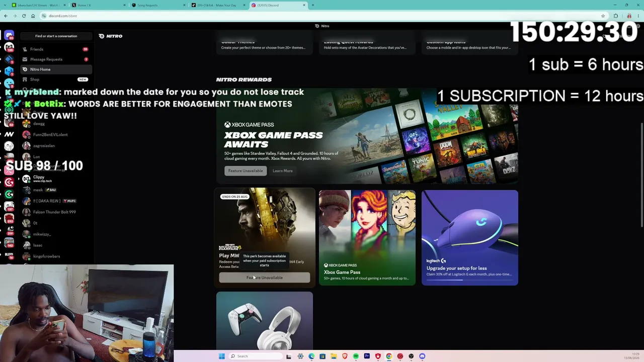Image resolution: width=644 pixels, height=362 pixels.
Task: Open the server icon with 135 badge
Action: click(9, 48)
